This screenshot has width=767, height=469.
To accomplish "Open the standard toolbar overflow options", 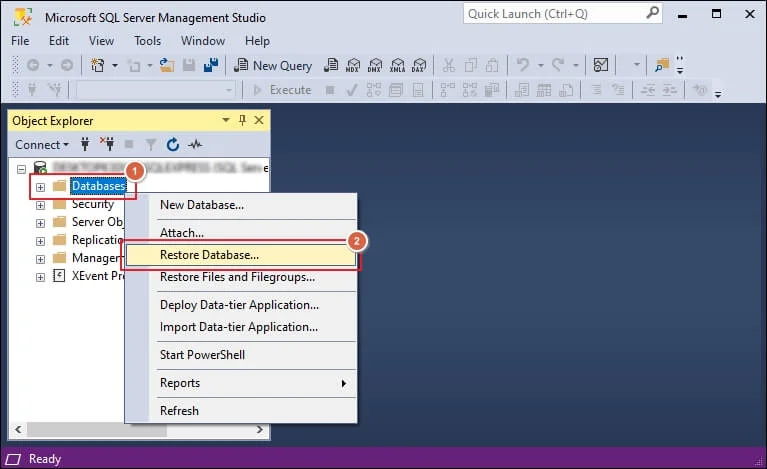I will coord(680,65).
